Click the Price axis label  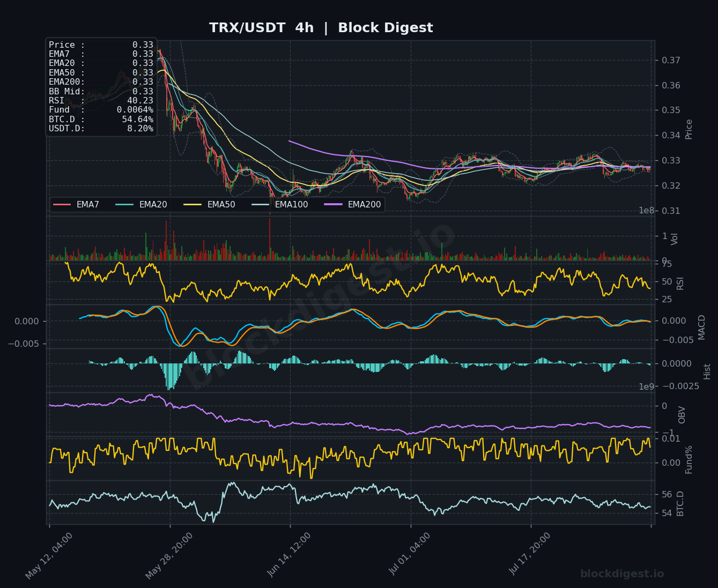click(x=689, y=129)
